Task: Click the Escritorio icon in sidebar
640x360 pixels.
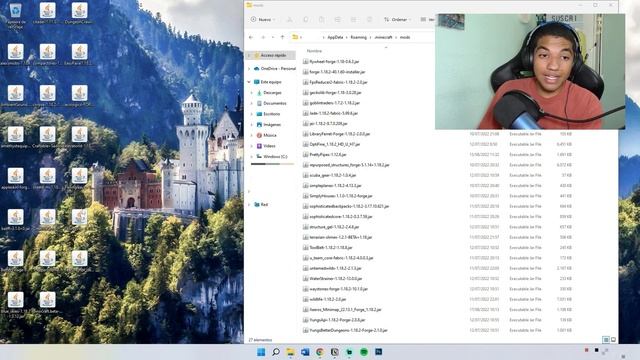Action: point(259,114)
